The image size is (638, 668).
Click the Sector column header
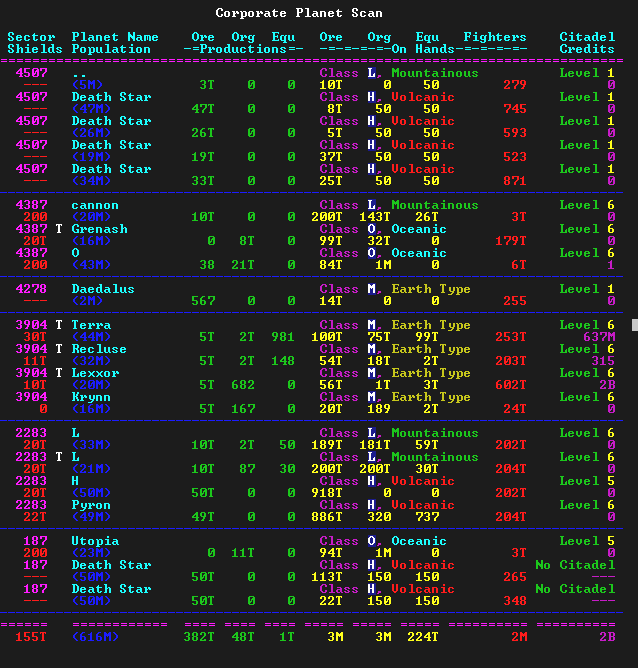(x=31, y=37)
